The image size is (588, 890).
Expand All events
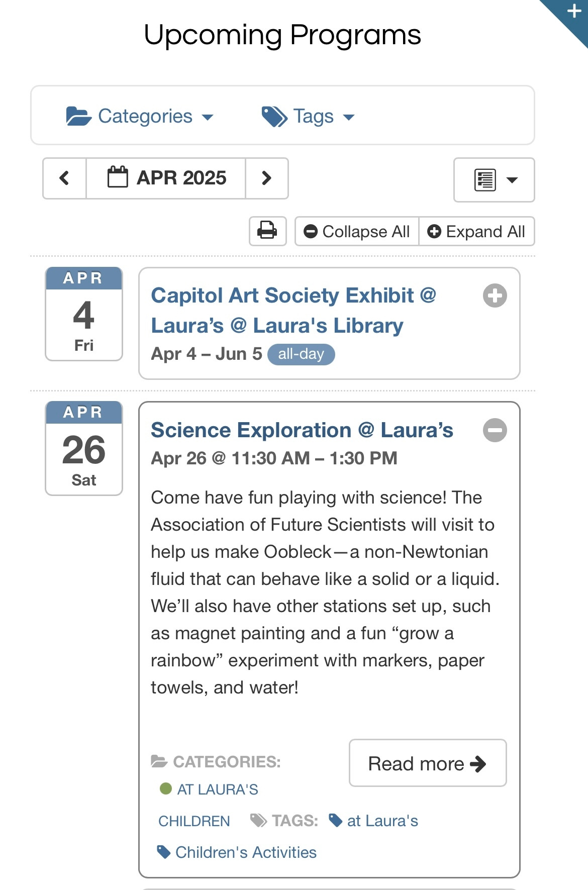(x=476, y=231)
